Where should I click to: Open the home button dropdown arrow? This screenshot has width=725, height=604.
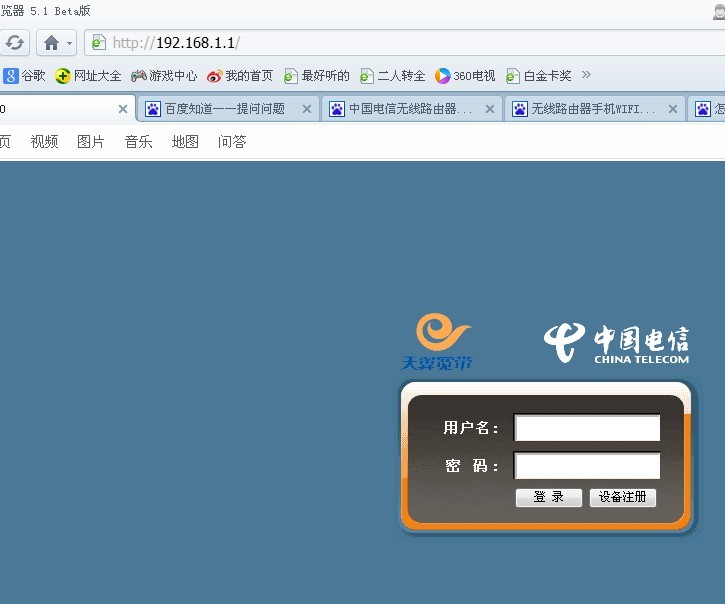click(69, 43)
